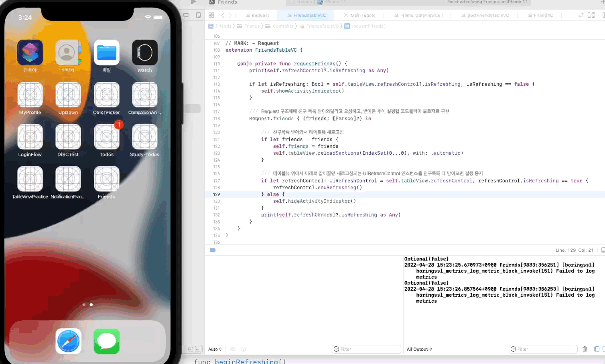Image resolution: width=605 pixels, height=364 pixels.
Task: Switch to the BestFriendsTableVC tab
Action: (x=485, y=15)
